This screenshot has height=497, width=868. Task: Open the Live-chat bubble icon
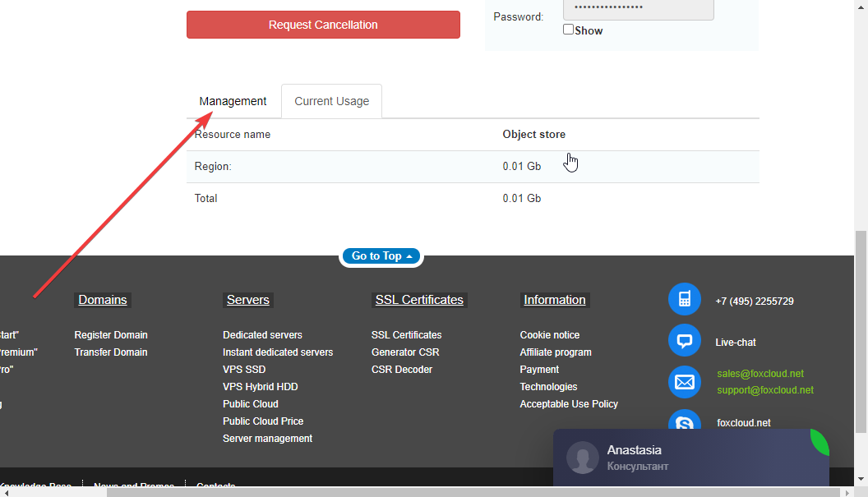(684, 341)
